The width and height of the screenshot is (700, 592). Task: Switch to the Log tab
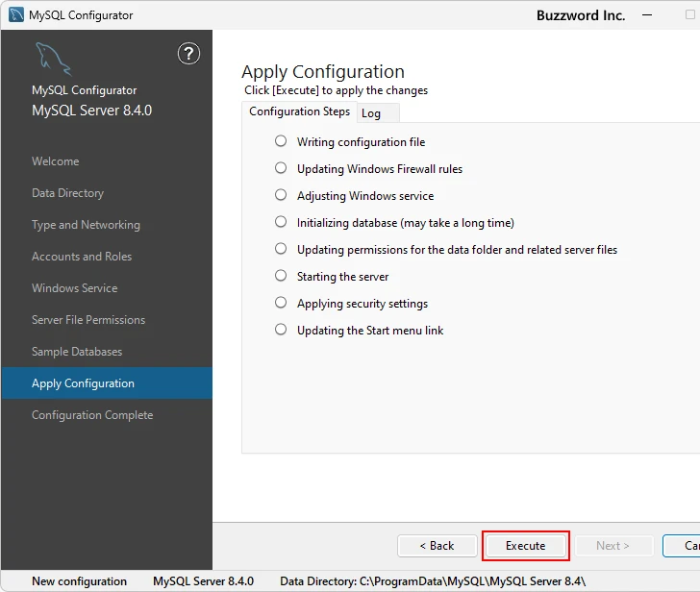tap(378, 113)
